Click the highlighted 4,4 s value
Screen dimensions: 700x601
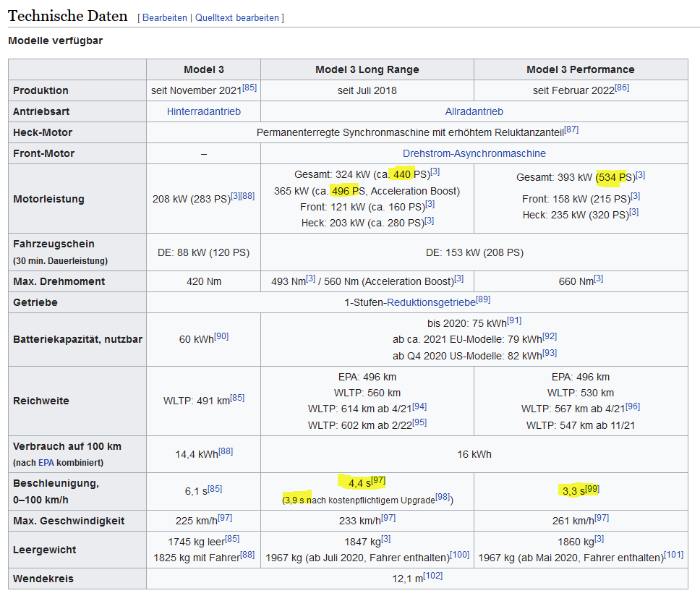(x=360, y=484)
